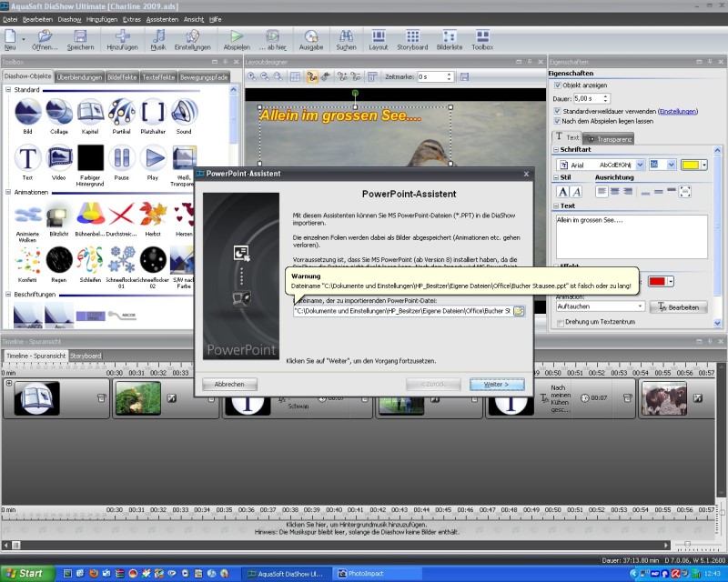Open the Assistenten menu
The image size is (728, 582).
point(162,18)
